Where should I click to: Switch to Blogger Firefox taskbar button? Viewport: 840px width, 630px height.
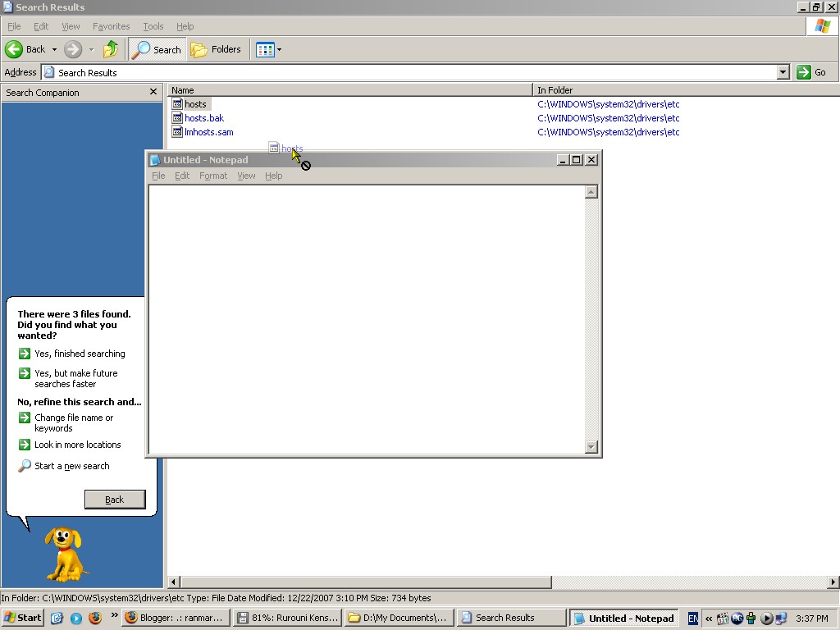pos(176,618)
